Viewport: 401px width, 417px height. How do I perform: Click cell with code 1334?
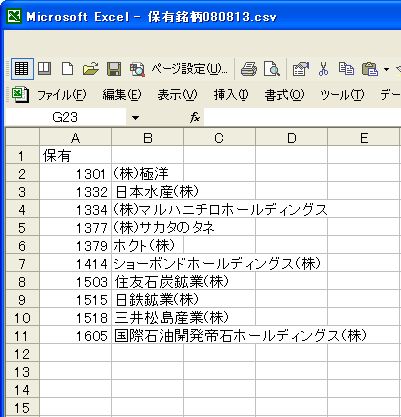tap(75, 209)
